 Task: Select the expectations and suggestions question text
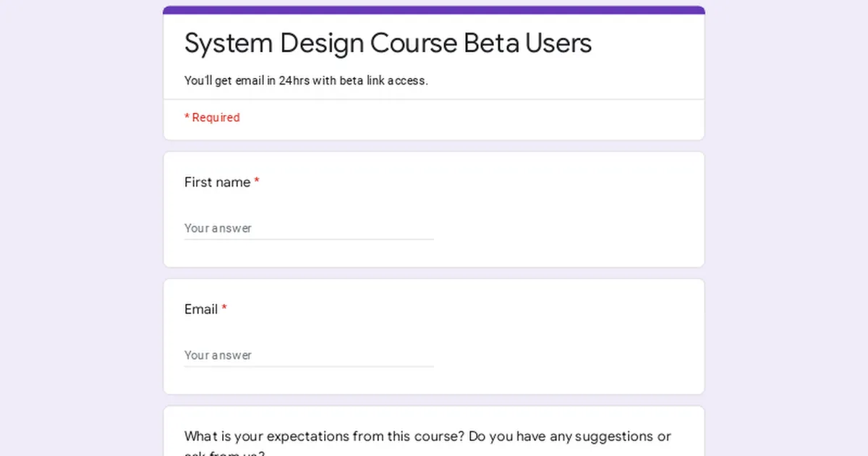pyautogui.click(x=427, y=436)
